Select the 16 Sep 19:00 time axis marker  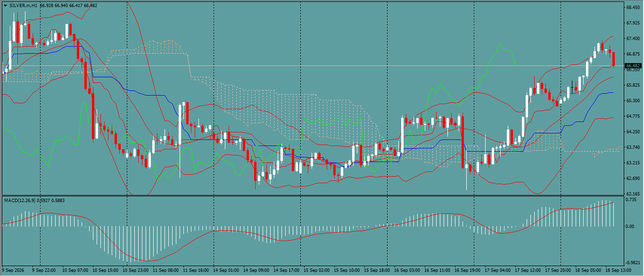click(x=468, y=270)
